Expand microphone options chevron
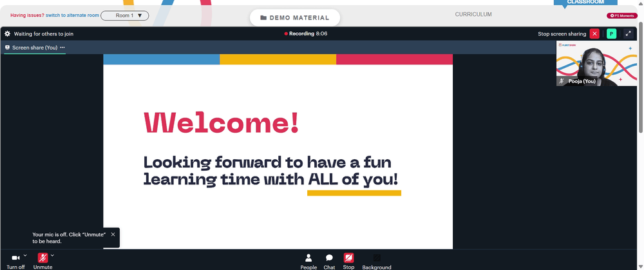Screen dimensions: 644x270 click(52, 256)
